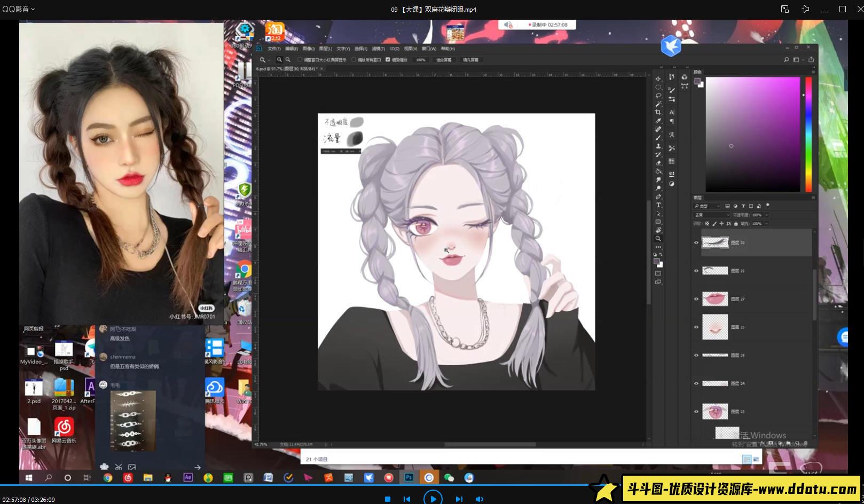Viewport: 864px width, 504px height.
Task: Hide layer 图层 30
Action: [x=696, y=242]
